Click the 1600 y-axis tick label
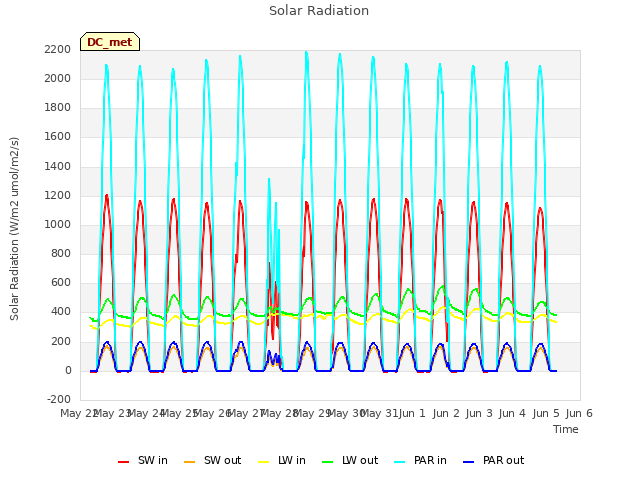Image resolution: width=640 pixels, height=480 pixels. pos(58,137)
